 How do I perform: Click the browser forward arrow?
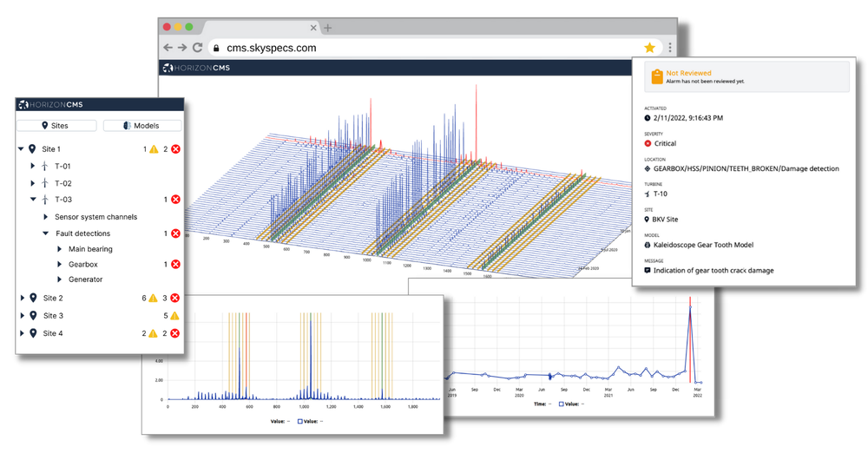(x=182, y=48)
